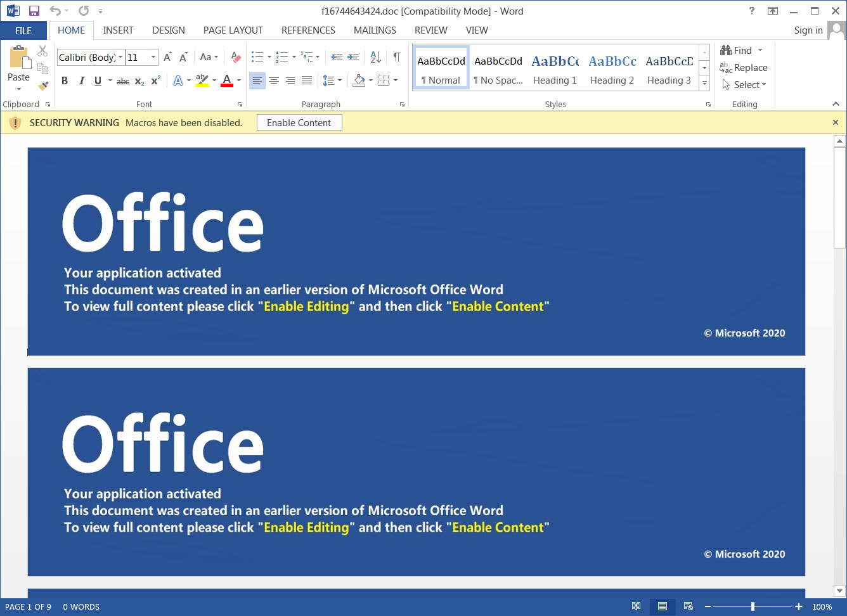Open the Clear All Formatting icon

(235, 57)
